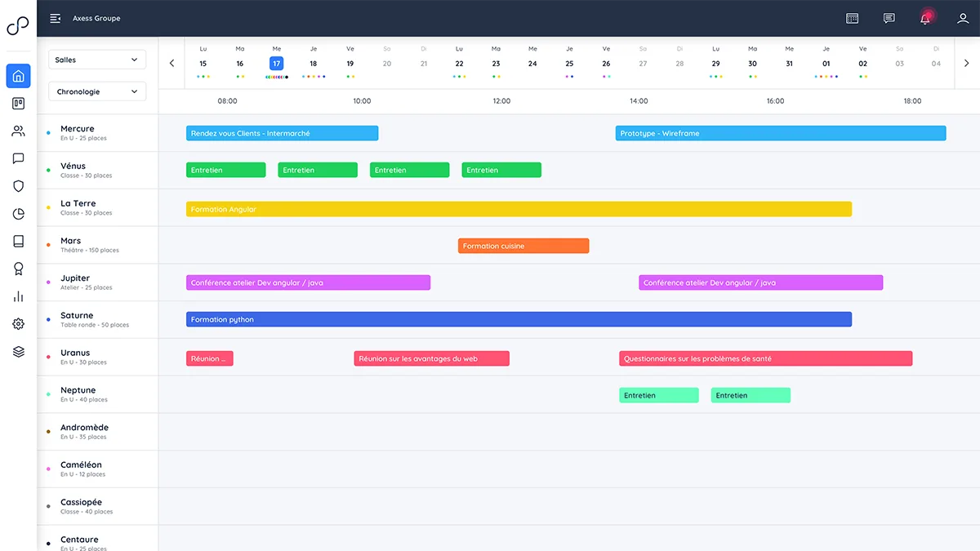Open the users group sidebar icon
The width and height of the screenshot is (980, 551).
coord(18,131)
